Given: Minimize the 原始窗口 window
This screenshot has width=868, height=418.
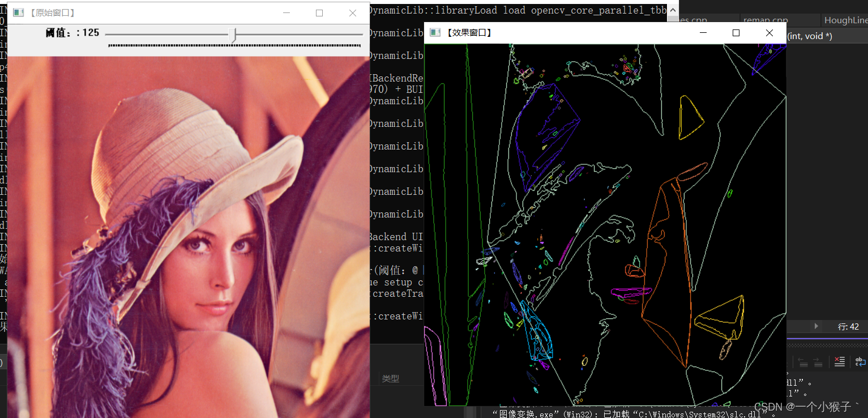Looking at the screenshot, I should [287, 12].
